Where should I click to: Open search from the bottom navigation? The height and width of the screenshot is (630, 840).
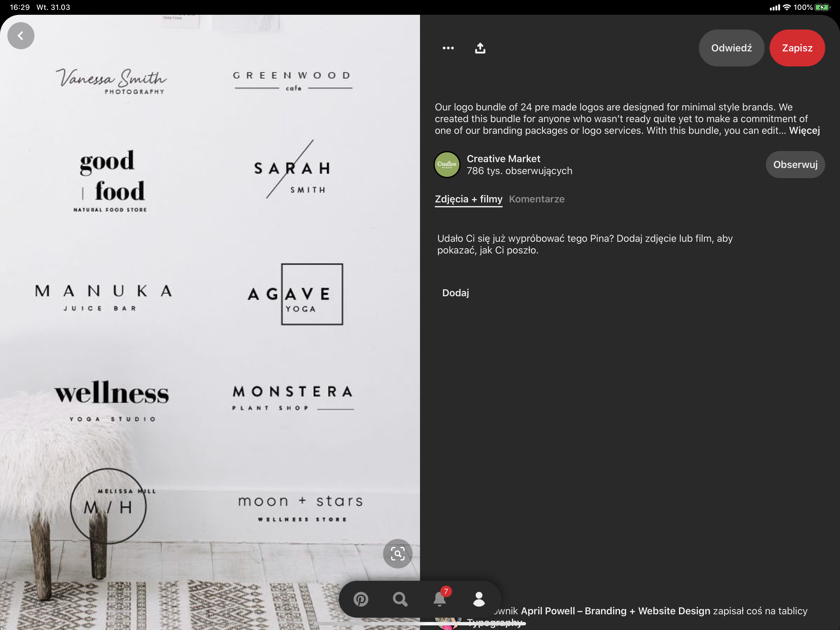[400, 599]
